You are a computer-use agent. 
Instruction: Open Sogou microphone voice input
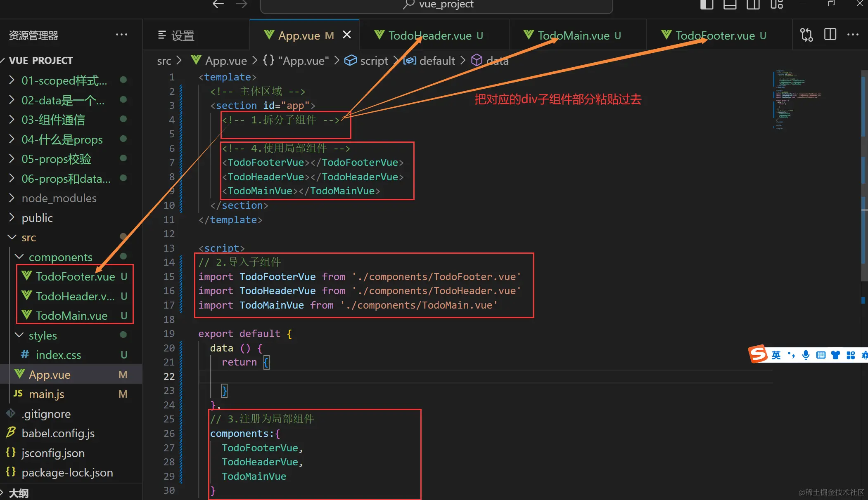tap(806, 355)
